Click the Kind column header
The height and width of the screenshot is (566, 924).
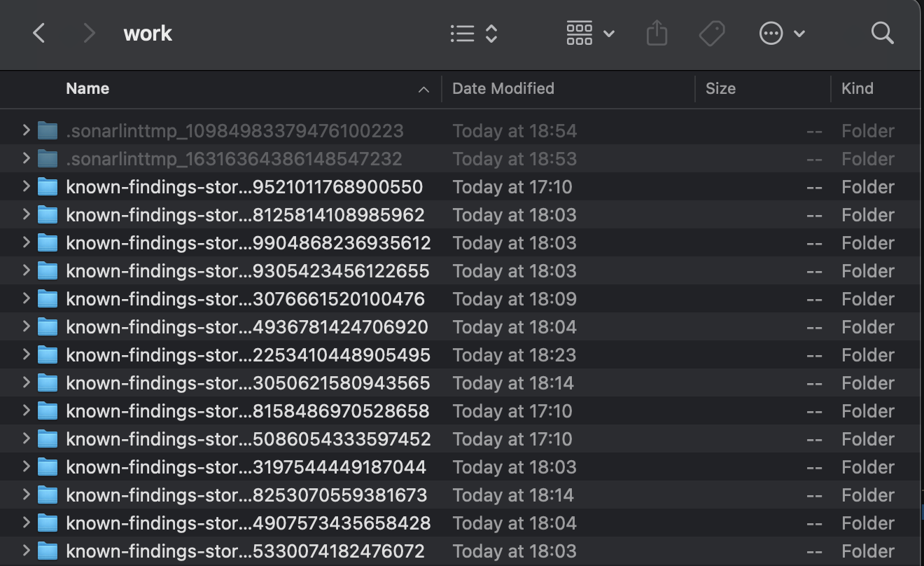point(857,88)
